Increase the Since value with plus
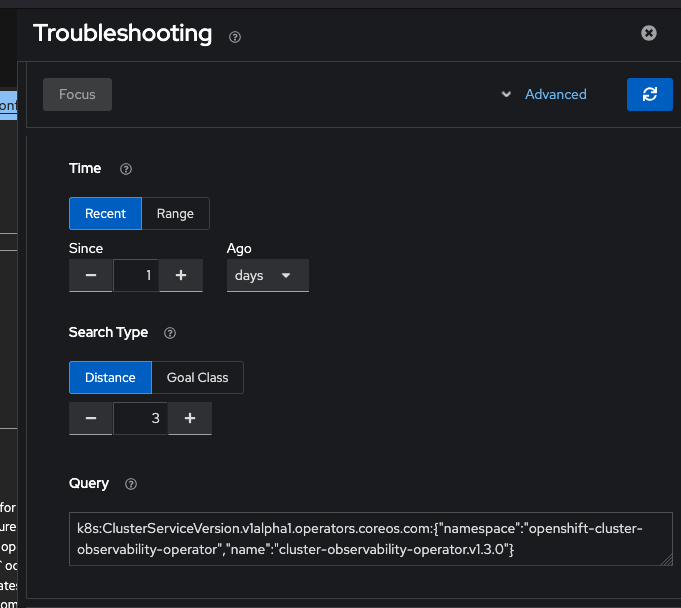This screenshot has height=608, width=681. coord(181,275)
